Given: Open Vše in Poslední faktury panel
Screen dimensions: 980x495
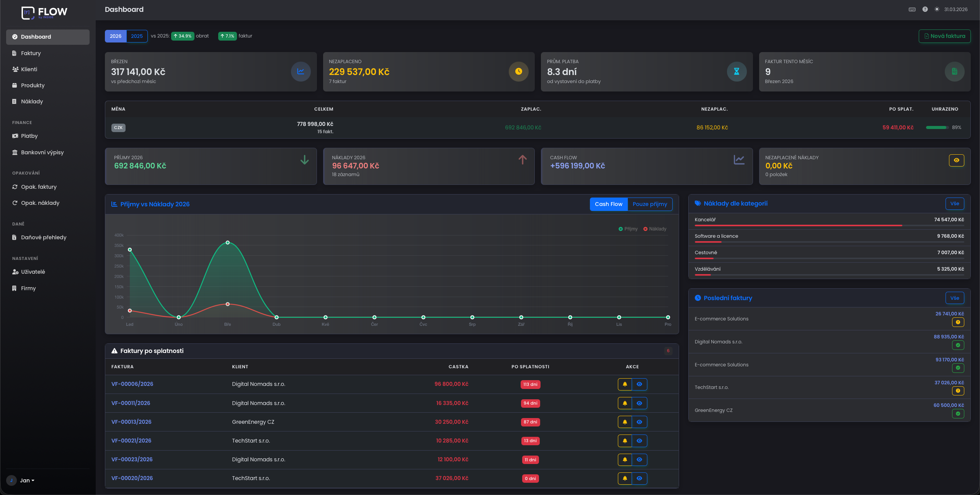Looking at the screenshot, I should (x=954, y=298).
